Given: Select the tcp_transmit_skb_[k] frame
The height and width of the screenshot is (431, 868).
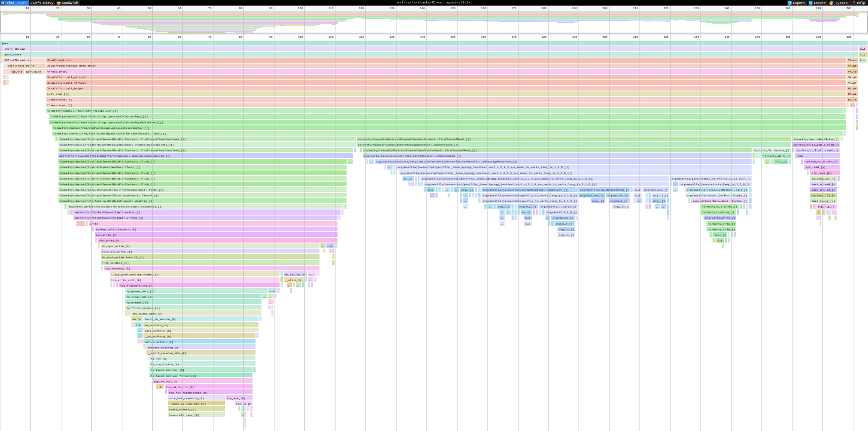Looking at the screenshot, I should point(200,285).
